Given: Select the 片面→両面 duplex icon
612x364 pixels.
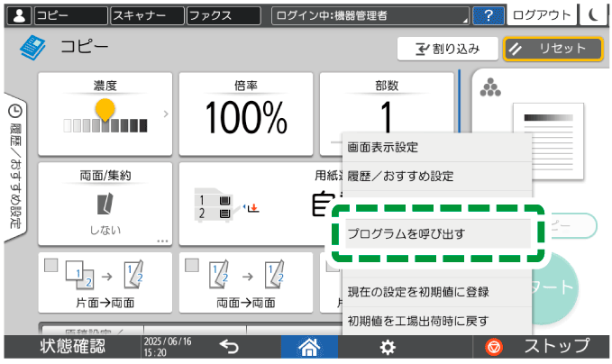Looking at the screenshot, I should tap(105, 275).
